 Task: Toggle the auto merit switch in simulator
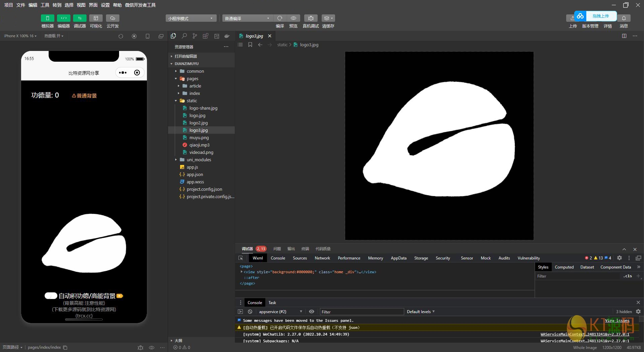51,296
